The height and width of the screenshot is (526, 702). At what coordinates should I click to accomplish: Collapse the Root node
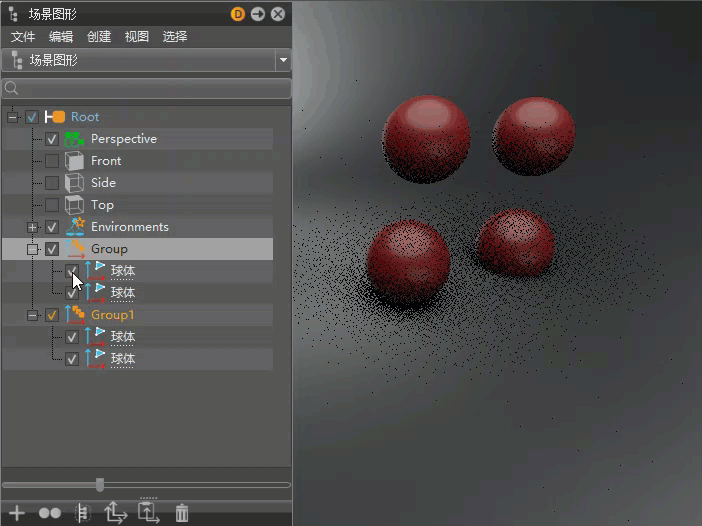tap(13, 118)
